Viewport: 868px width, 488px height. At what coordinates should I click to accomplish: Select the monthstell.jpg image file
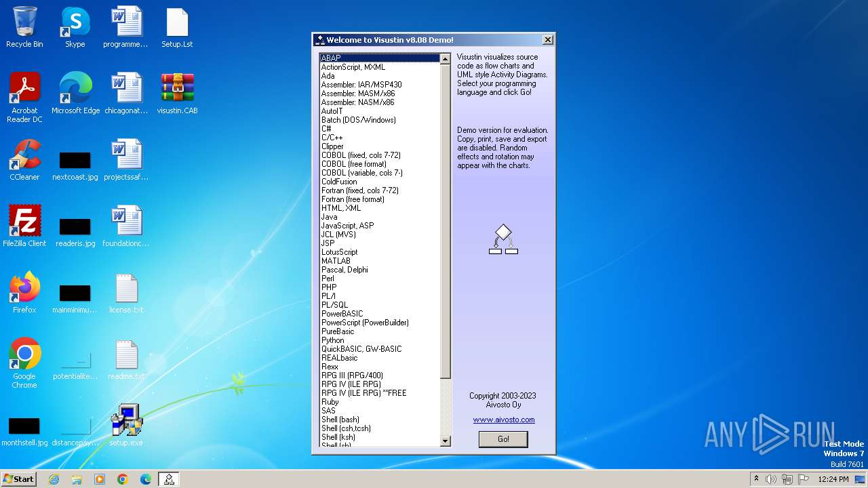(24, 432)
